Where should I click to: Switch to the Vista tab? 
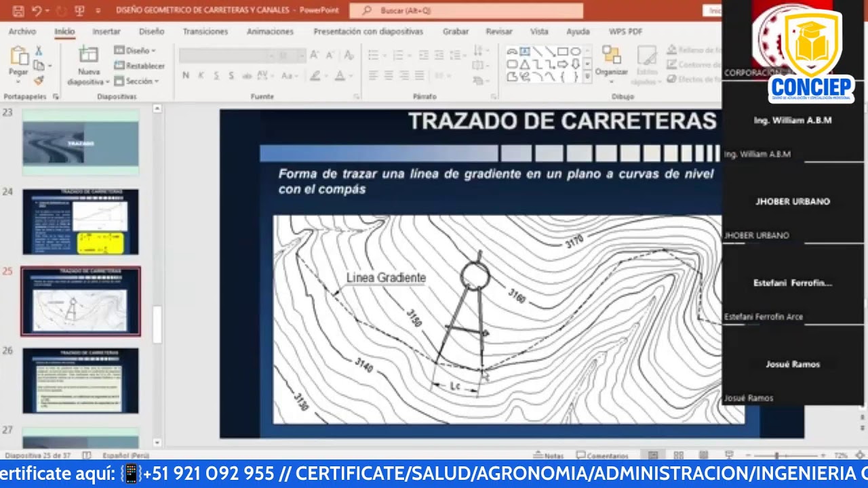coord(539,31)
